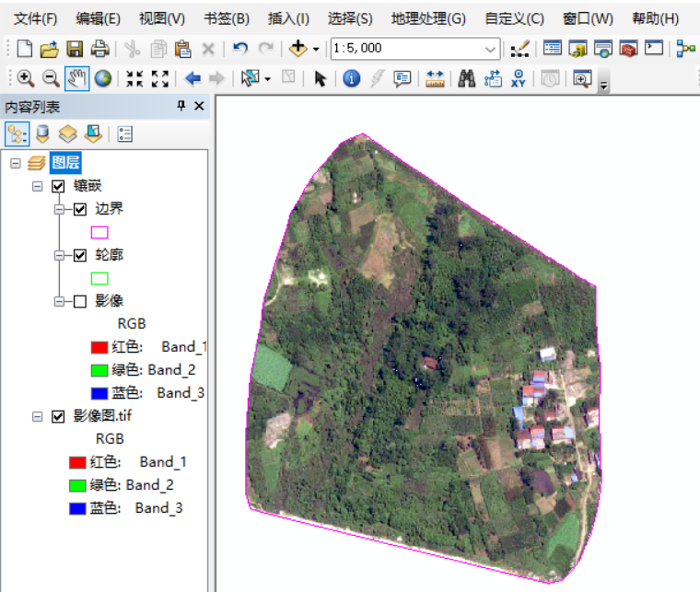Choose the Measure ruler tool
700x592 pixels.
tap(435, 79)
